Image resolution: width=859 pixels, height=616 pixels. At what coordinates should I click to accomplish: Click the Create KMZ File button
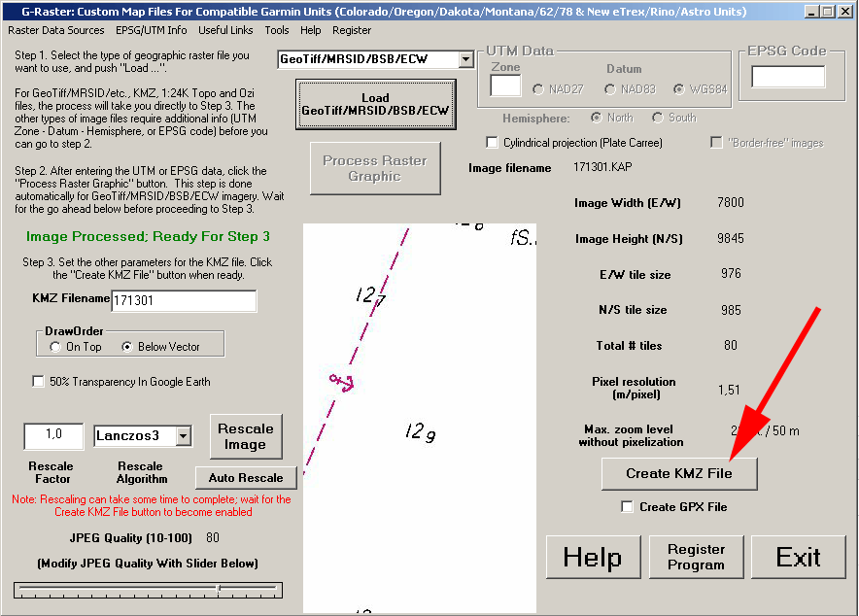click(x=678, y=473)
